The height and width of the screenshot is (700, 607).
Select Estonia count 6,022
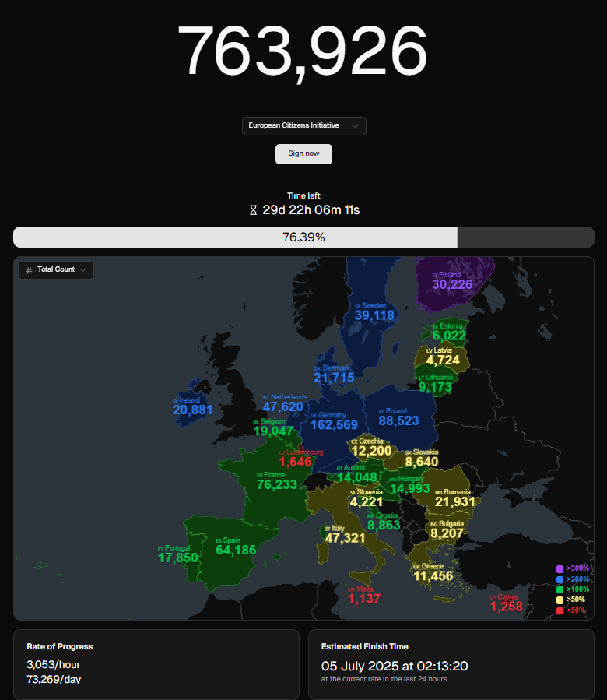click(x=449, y=336)
